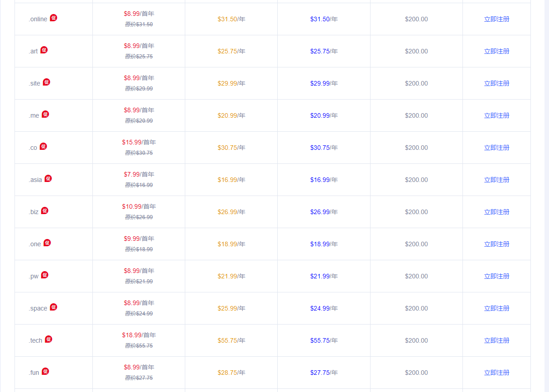
Task: Click the promo badge beside .me
Action: (45, 114)
